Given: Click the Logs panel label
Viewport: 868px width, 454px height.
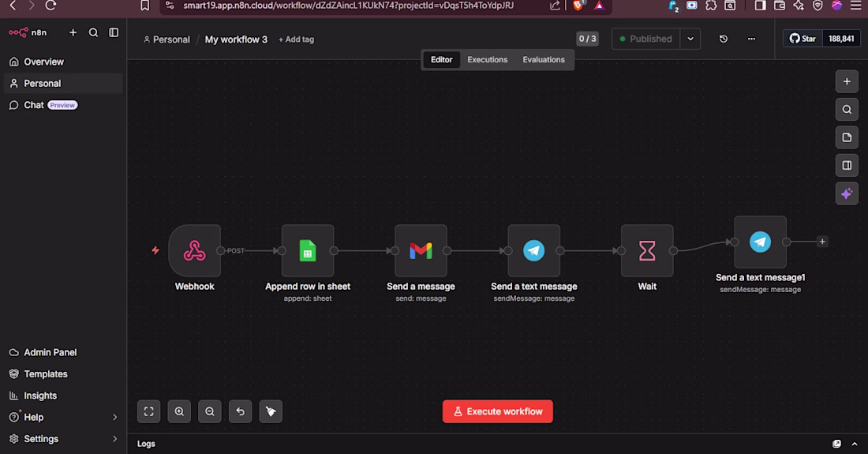Looking at the screenshot, I should [x=146, y=444].
